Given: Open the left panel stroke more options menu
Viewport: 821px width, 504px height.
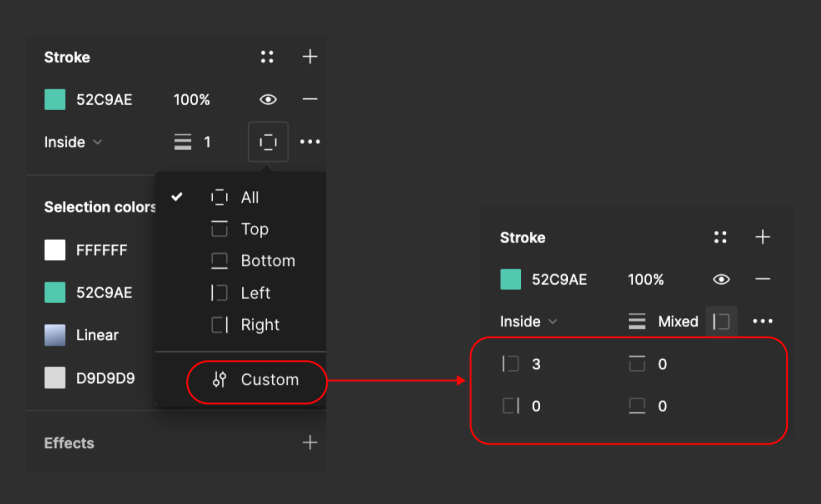Looking at the screenshot, I should (x=310, y=142).
